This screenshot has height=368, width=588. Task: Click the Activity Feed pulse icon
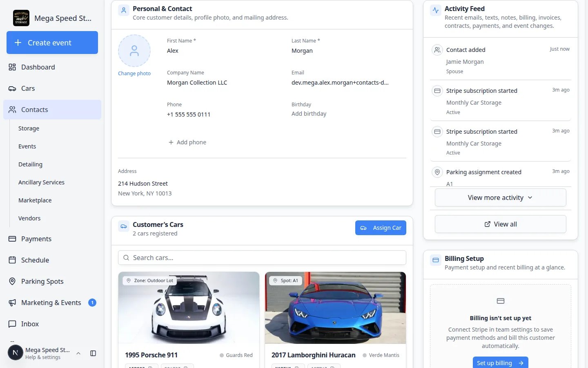click(x=436, y=10)
